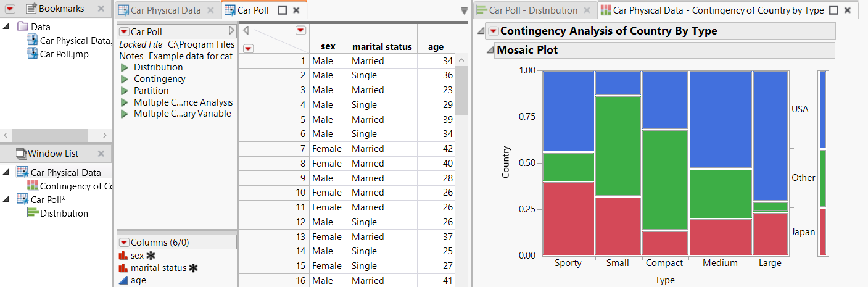The width and height of the screenshot is (868, 287).
Task: Click the marital status column header
Action: click(x=382, y=47)
